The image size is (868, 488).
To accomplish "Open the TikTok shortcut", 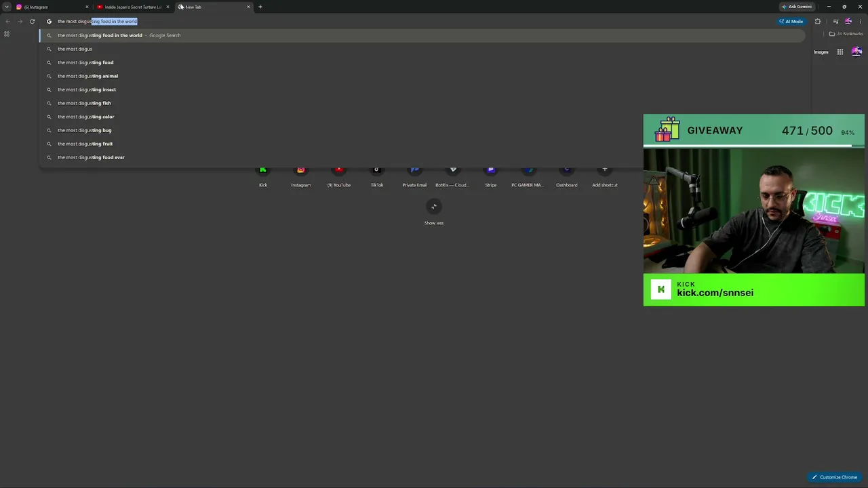I will click(x=377, y=176).
